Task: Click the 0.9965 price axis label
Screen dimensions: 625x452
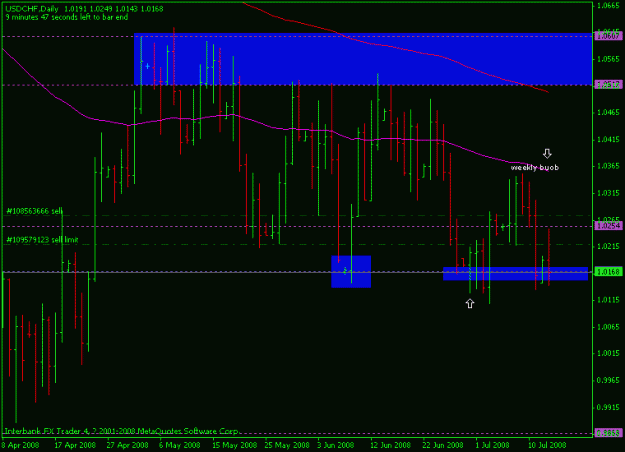Action: pos(608,380)
